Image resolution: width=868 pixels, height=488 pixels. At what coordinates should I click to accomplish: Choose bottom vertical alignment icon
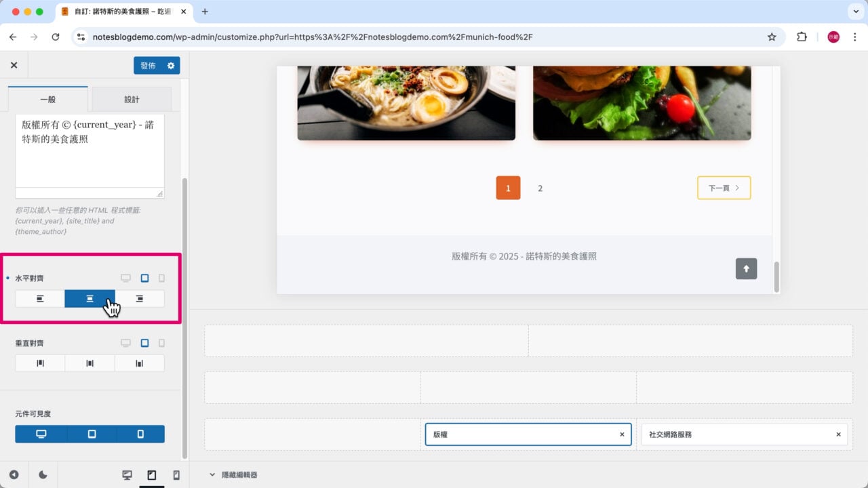point(140,363)
